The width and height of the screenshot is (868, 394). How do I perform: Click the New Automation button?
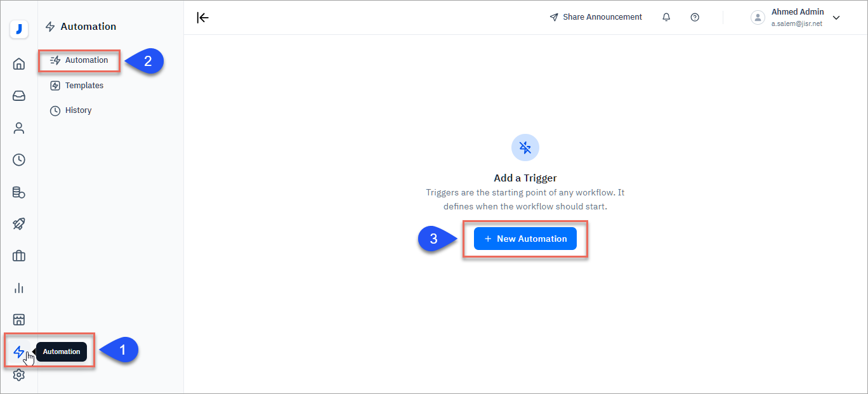[525, 239]
